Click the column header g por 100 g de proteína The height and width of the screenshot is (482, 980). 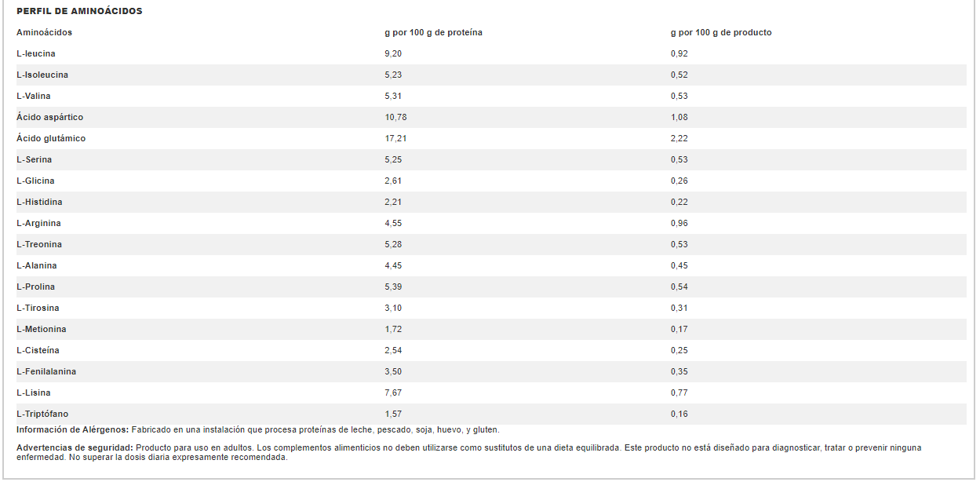[433, 32]
